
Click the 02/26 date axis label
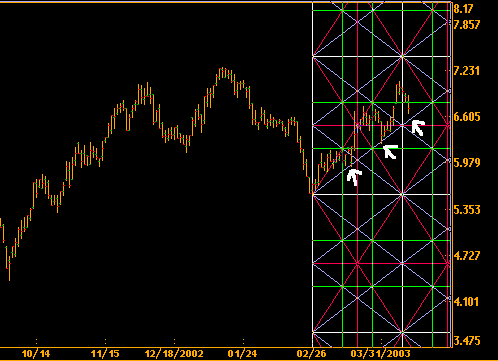(311, 354)
